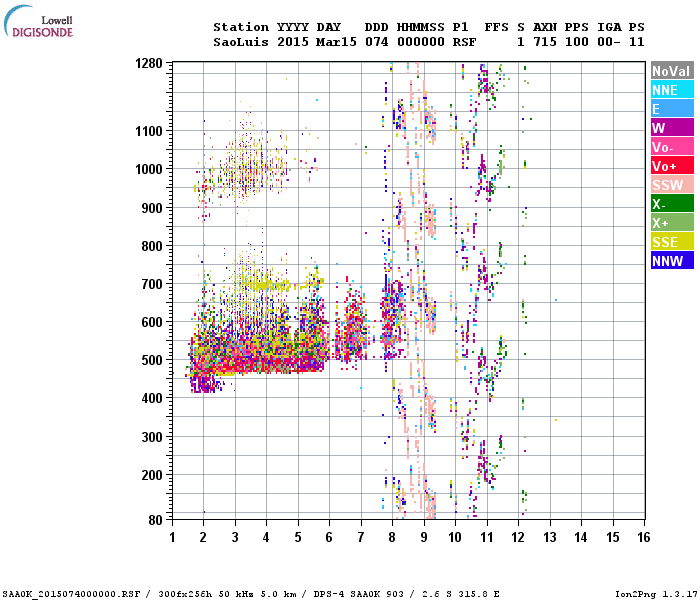Click the Ion2Png 1.3.17 version text
The height and width of the screenshot is (600, 700).
tap(656, 594)
